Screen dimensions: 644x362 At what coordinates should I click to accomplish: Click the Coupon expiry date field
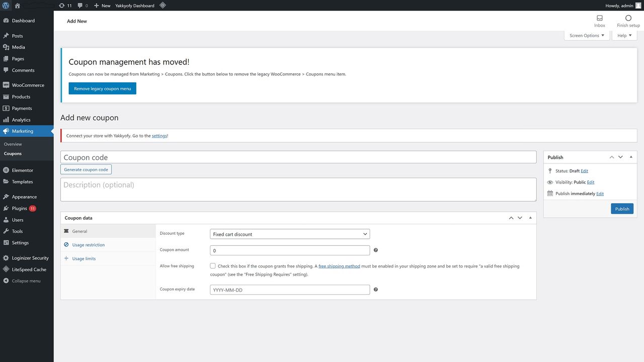pyautogui.click(x=290, y=290)
